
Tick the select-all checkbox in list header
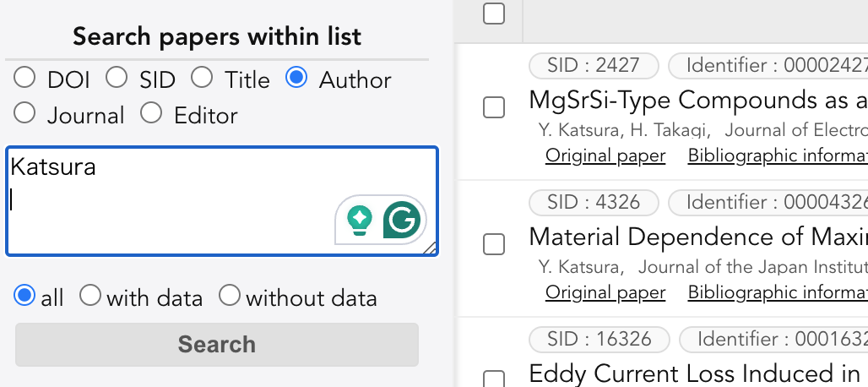pyautogui.click(x=494, y=14)
